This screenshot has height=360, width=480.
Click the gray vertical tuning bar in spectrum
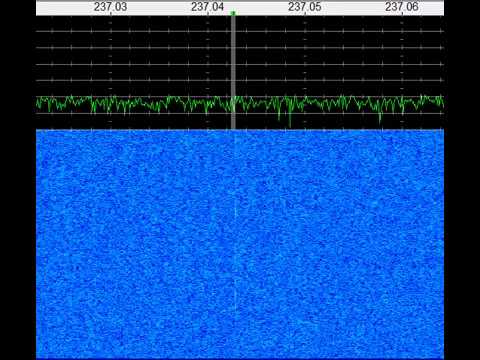click(233, 72)
